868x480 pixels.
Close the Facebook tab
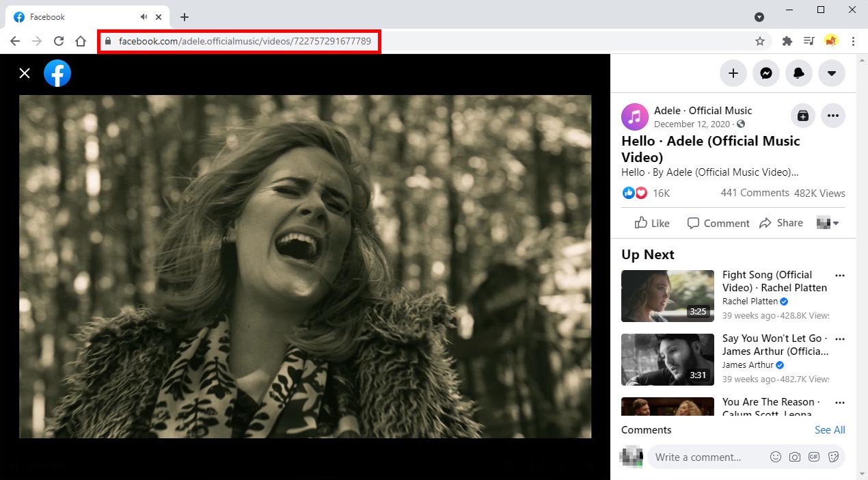(159, 16)
